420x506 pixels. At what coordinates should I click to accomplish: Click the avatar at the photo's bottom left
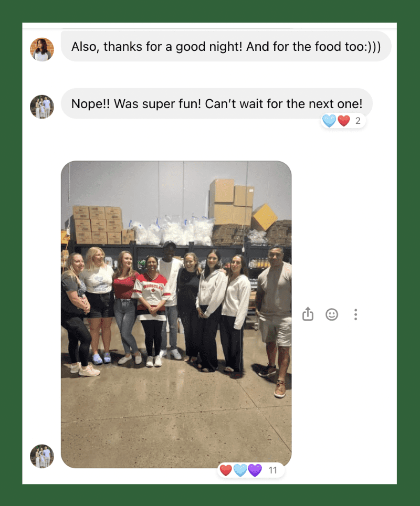click(x=42, y=456)
